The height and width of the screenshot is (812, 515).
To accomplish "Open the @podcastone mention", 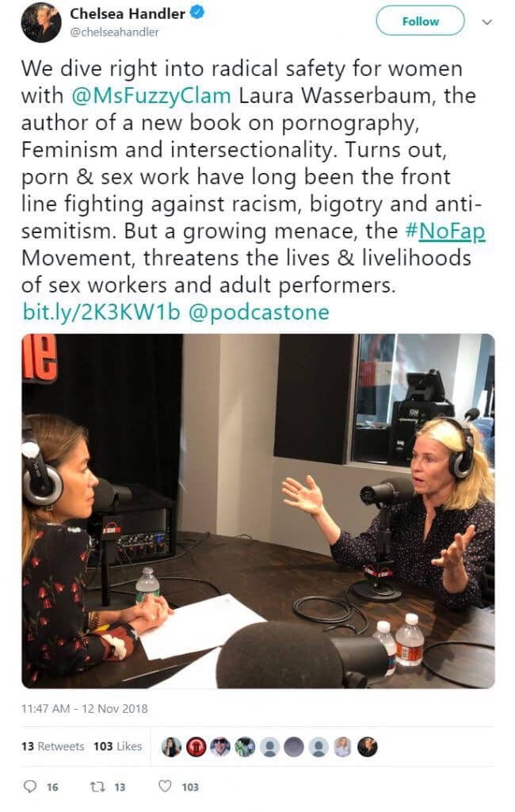I will (x=259, y=312).
